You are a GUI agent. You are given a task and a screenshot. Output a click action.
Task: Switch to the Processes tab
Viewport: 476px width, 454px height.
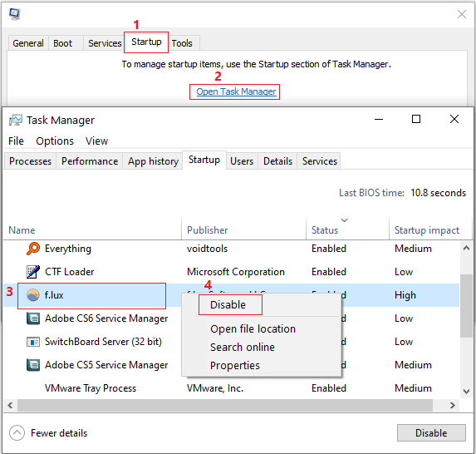31,161
